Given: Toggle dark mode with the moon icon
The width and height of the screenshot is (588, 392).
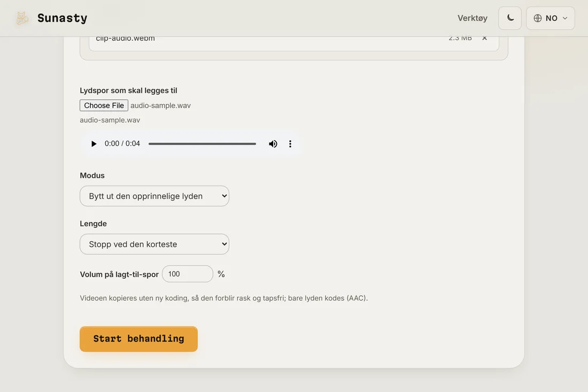Looking at the screenshot, I should tap(510, 18).
